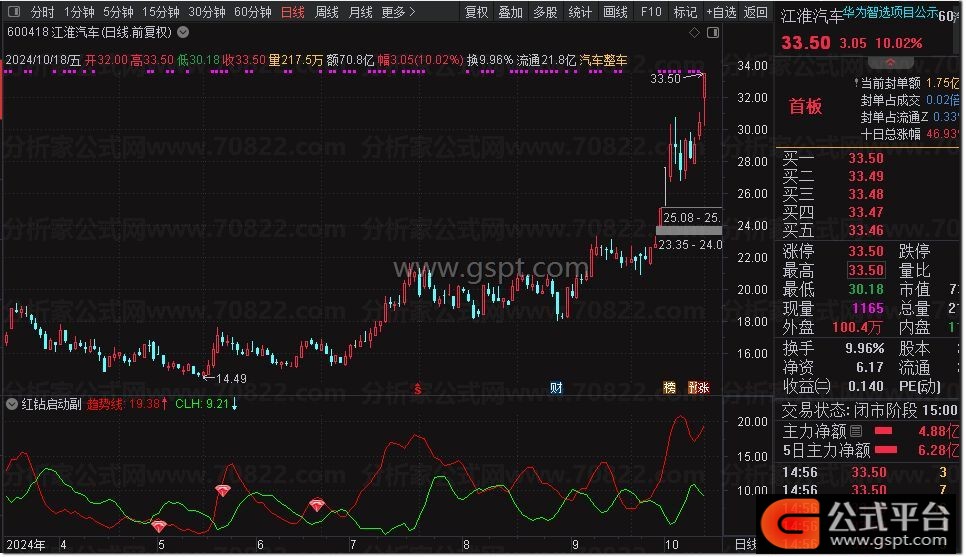
Task: Select the 1分钟 period
Action: point(79,12)
